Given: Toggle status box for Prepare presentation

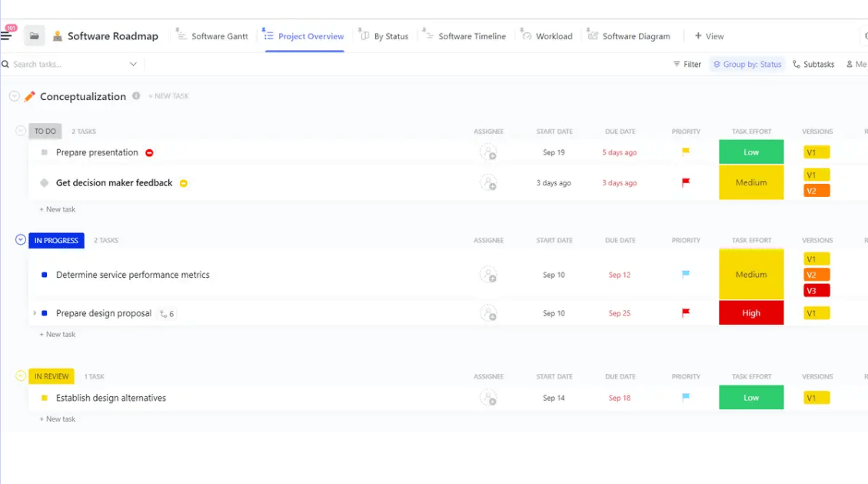Looking at the screenshot, I should pyautogui.click(x=45, y=152).
